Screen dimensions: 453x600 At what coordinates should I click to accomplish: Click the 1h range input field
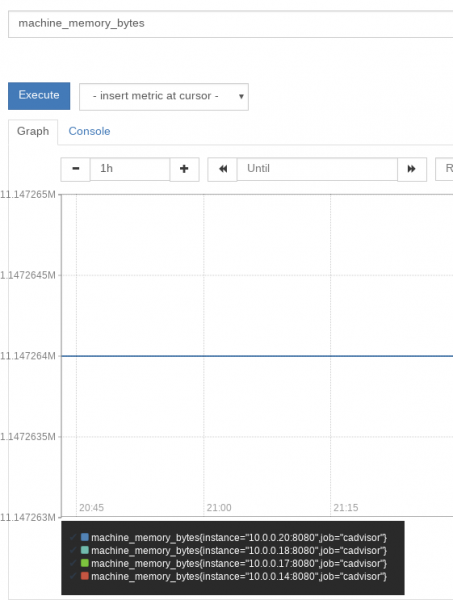coord(130,169)
